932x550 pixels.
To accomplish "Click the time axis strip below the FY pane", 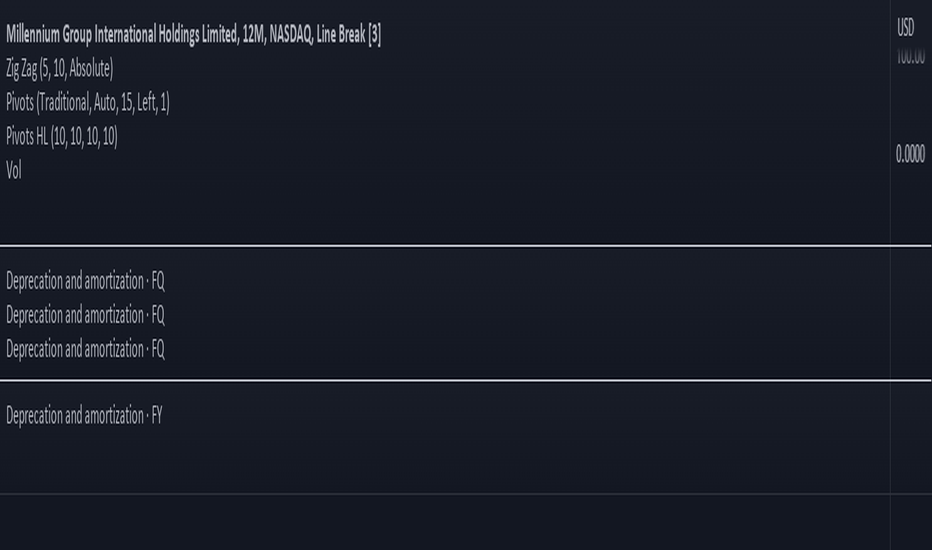I will coord(445,522).
